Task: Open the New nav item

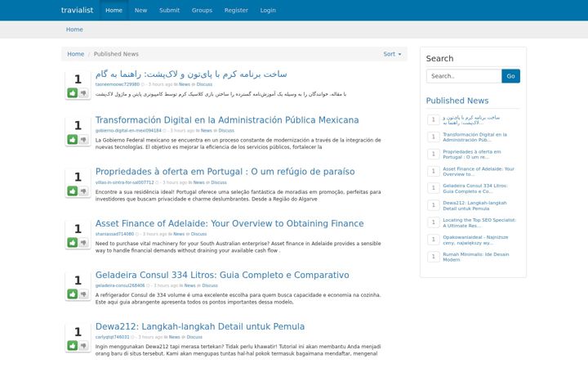Action: pyautogui.click(x=140, y=10)
